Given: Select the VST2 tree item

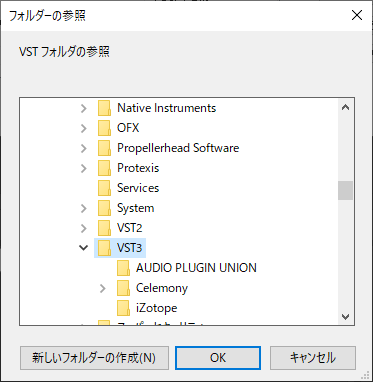Looking at the screenshot, I should coord(130,228).
